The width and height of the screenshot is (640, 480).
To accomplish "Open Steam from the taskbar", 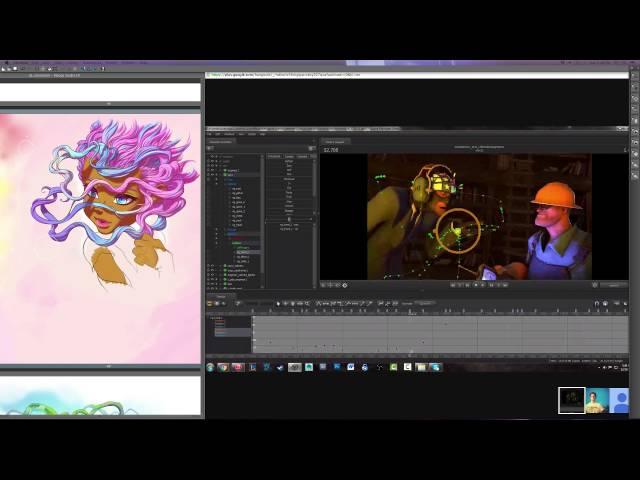I will click(280, 367).
